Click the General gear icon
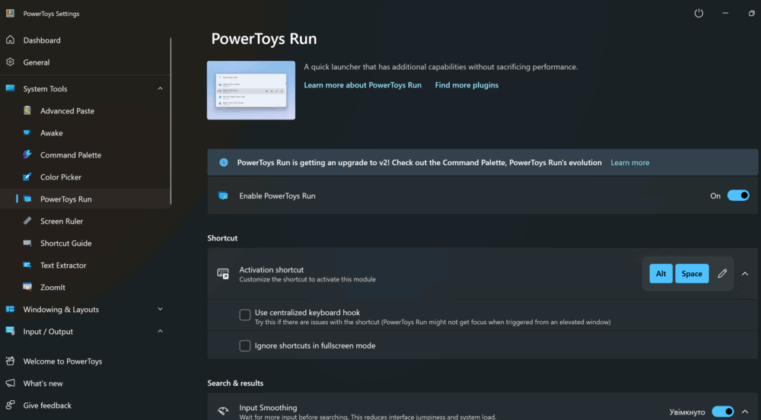 tap(10, 62)
